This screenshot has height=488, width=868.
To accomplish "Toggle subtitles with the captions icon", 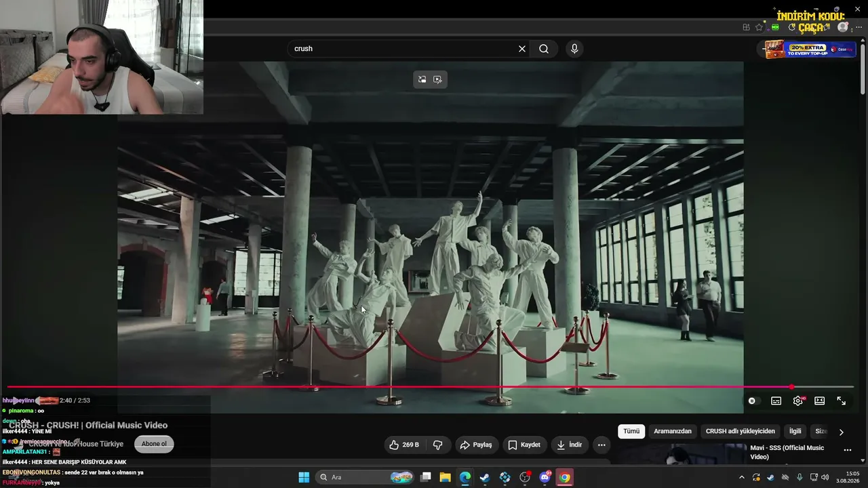I will pyautogui.click(x=776, y=401).
